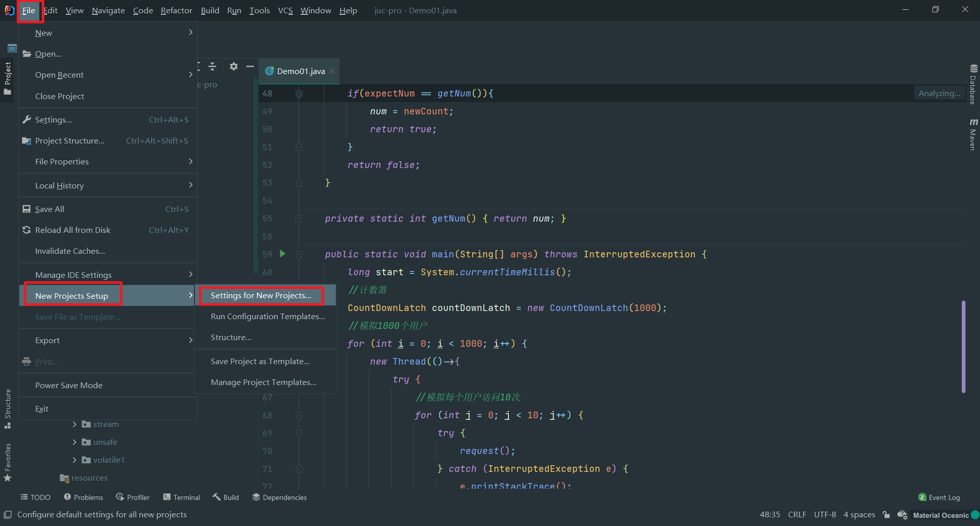The width and height of the screenshot is (980, 526).
Task: Click the IntelliJ IDEA logo icon
Action: [9, 10]
